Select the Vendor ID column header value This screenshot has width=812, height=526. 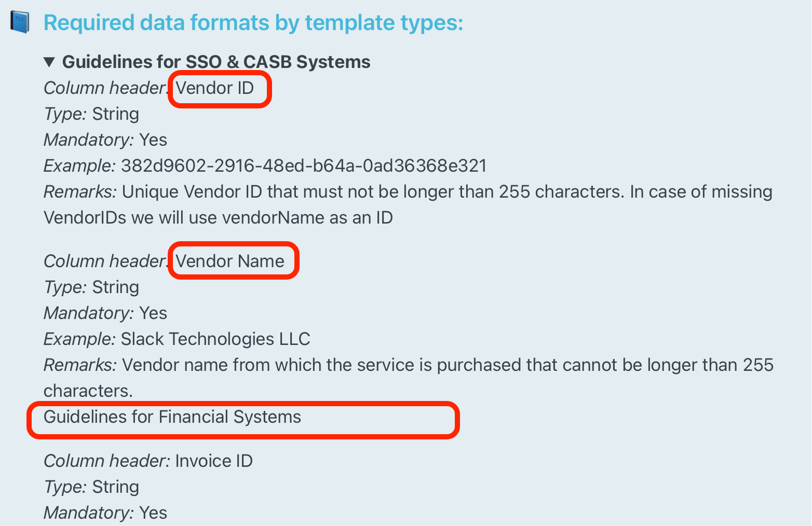pos(214,88)
